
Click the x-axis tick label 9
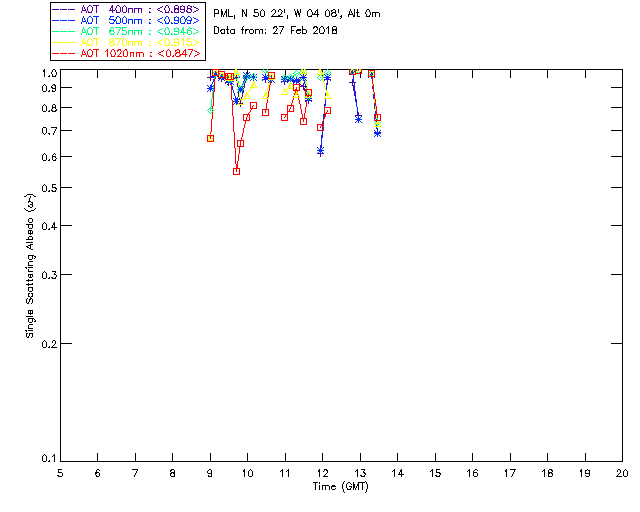click(x=210, y=473)
